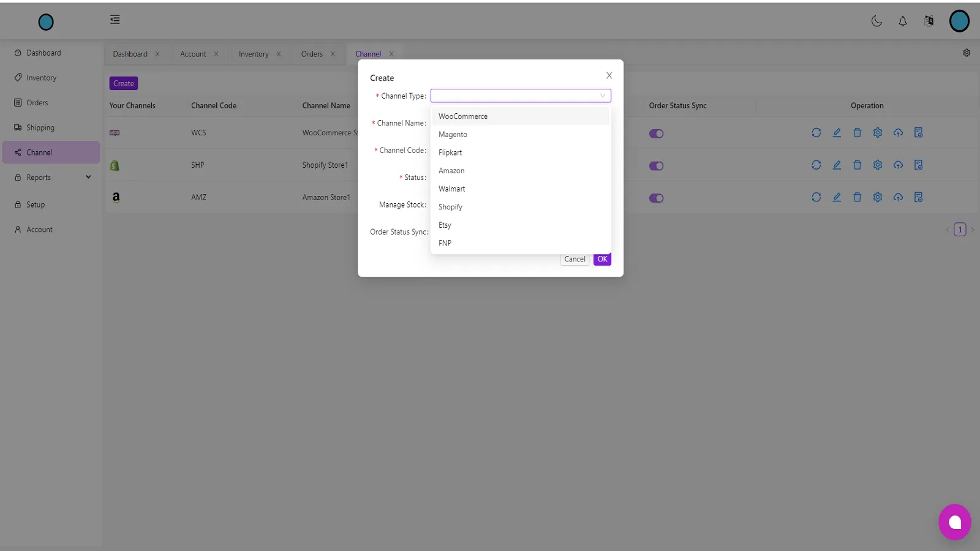Screen dimensions: 980x551
Task: View logs for the Amazon Store1 channel
Action: pyautogui.click(x=918, y=197)
